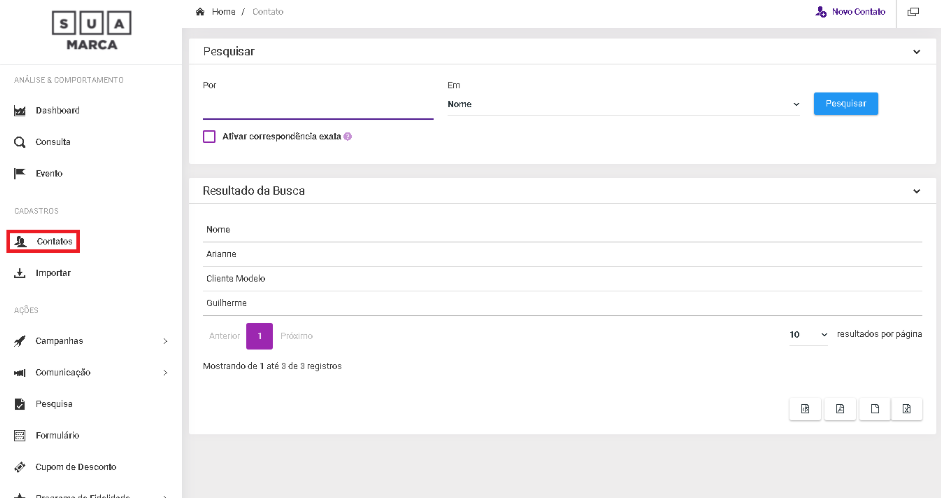Click the window layout icon at top right
The width and height of the screenshot is (941, 498).
click(x=913, y=12)
